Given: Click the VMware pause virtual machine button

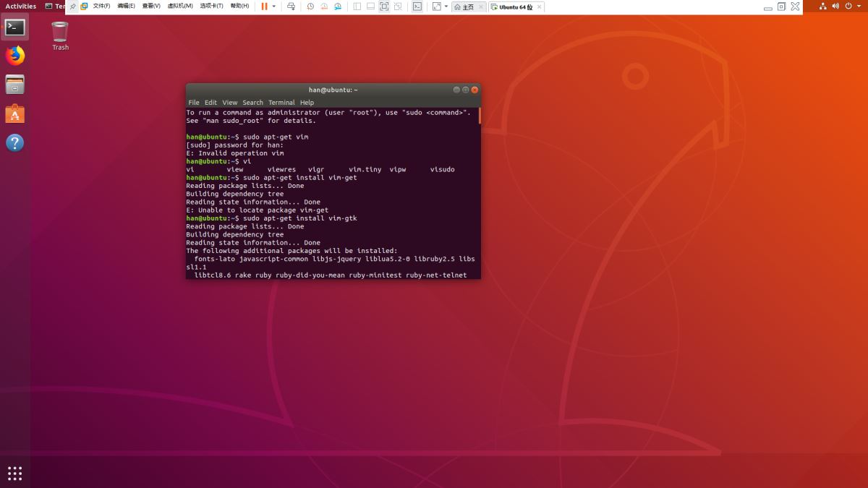Looking at the screenshot, I should click(x=264, y=7).
